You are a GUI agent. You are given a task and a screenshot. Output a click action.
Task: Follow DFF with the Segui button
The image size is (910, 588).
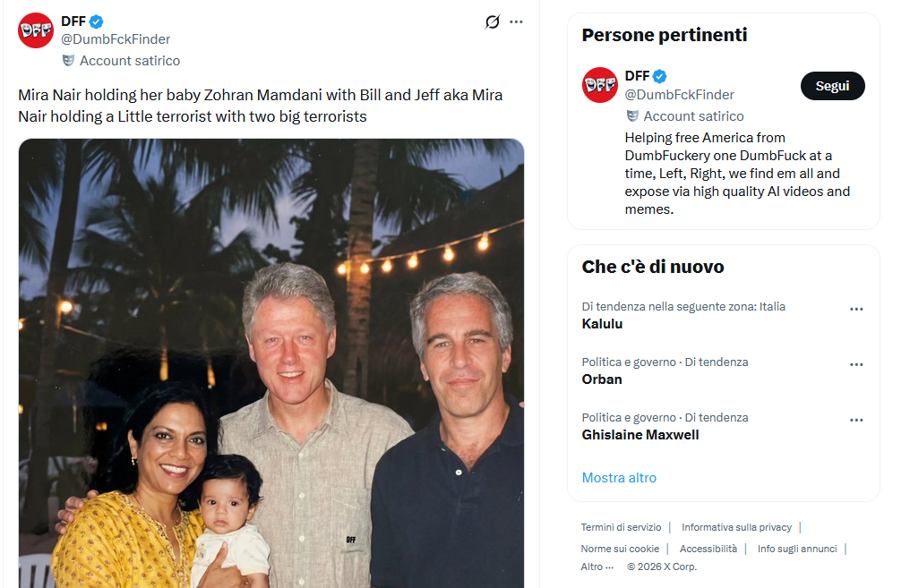832,86
